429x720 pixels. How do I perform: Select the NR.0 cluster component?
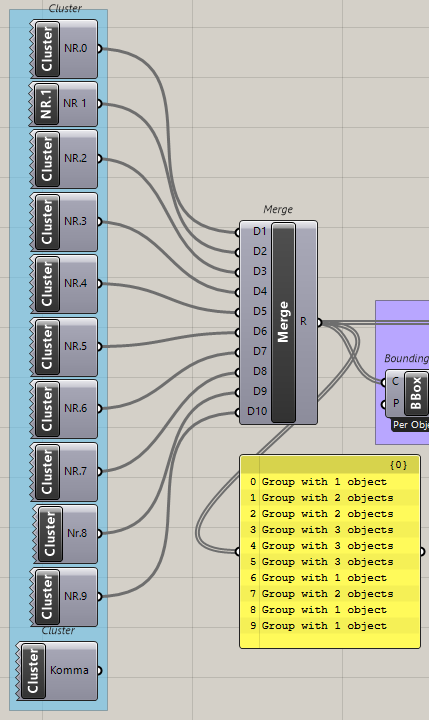[x=64, y=49]
